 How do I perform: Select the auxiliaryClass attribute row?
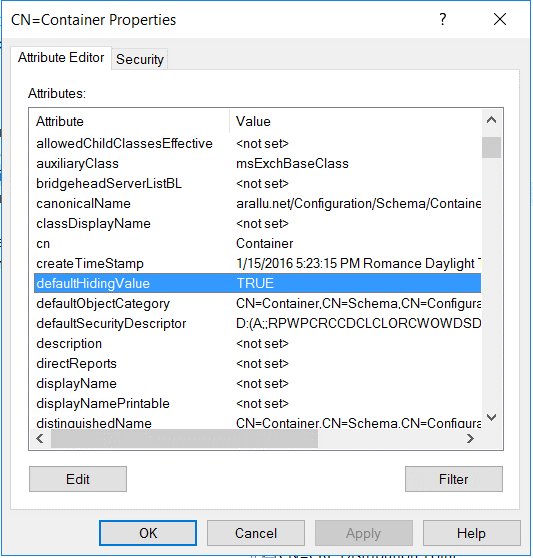click(x=258, y=164)
